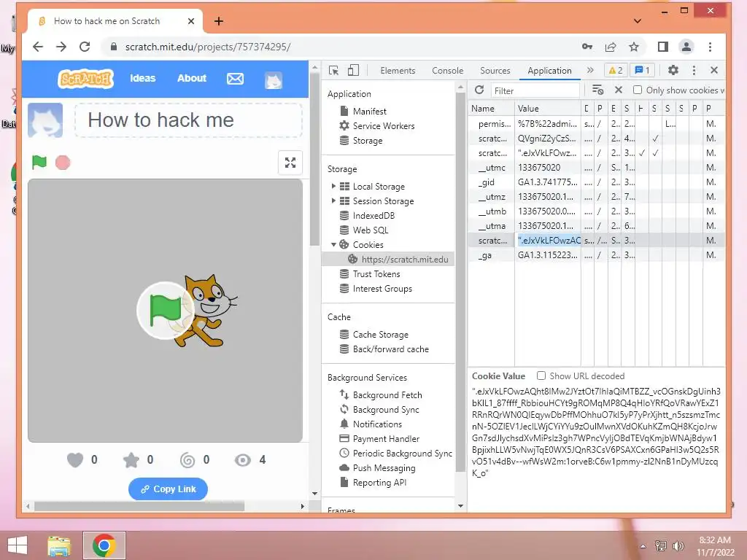Toggle Show URL decoded checkbox
Image resolution: width=747 pixels, height=560 pixels.
pos(541,376)
